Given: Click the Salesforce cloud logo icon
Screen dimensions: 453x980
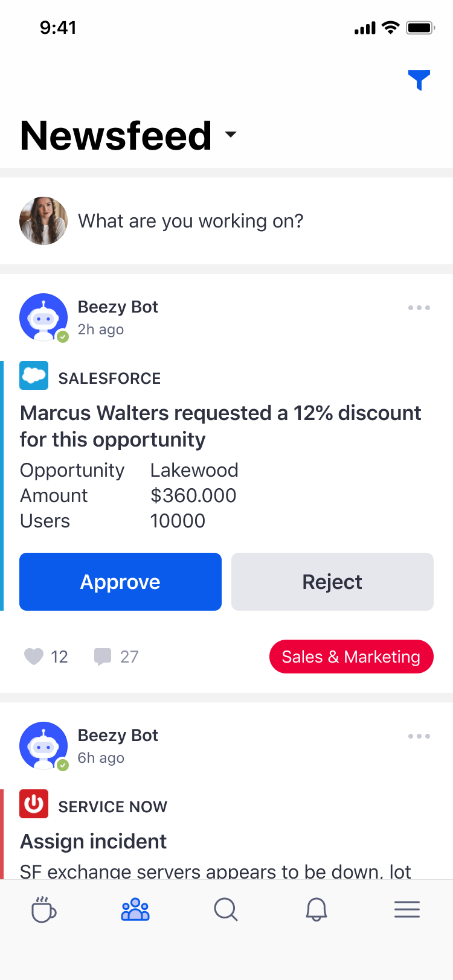Looking at the screenshot, I should click(34, 376).
